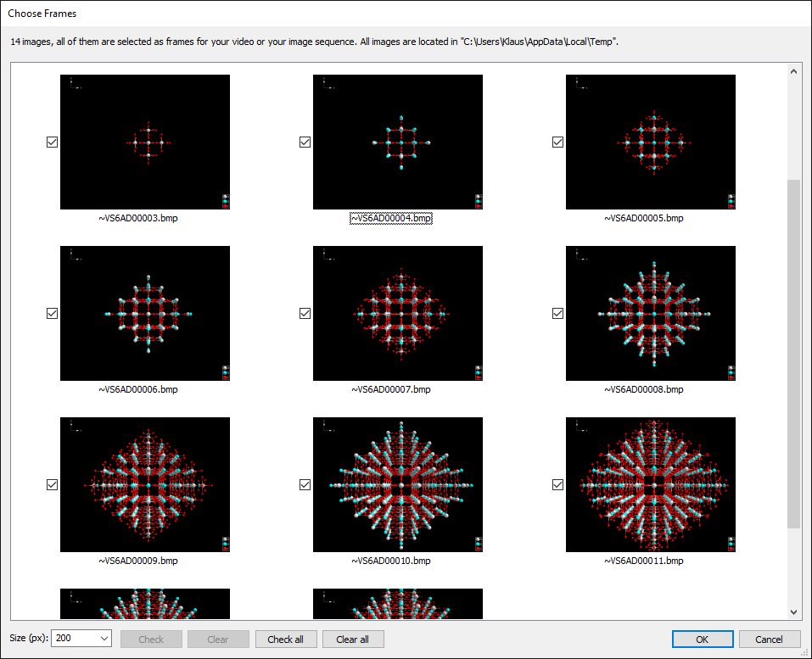This screenshot has width=812, height=659.
Task: Select the ~VS6AD00011.bmp thumbnail image
Action: click(x=650, y=484)
